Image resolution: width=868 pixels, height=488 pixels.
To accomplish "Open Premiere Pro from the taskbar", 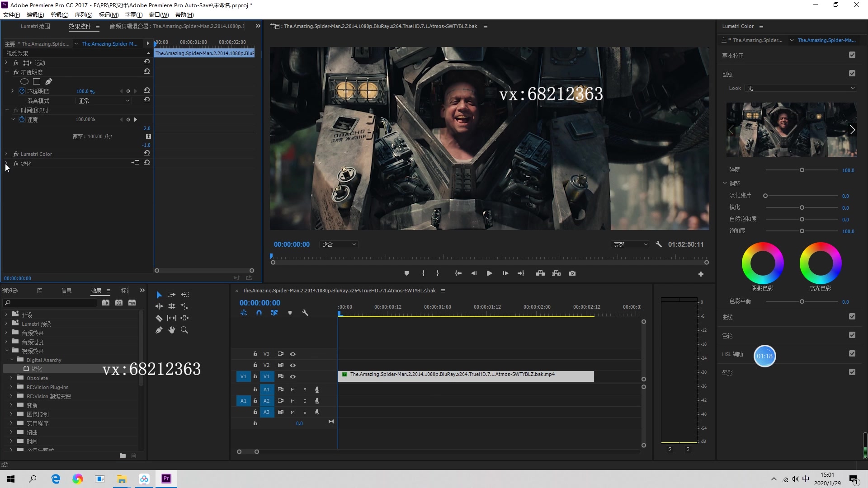I will (166, 479).
